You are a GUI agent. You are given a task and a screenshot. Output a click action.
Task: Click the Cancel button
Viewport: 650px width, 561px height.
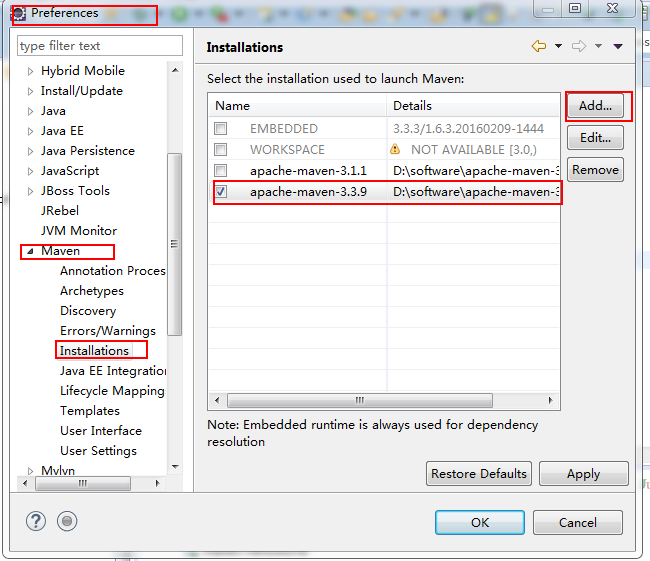tap(577, 522)
